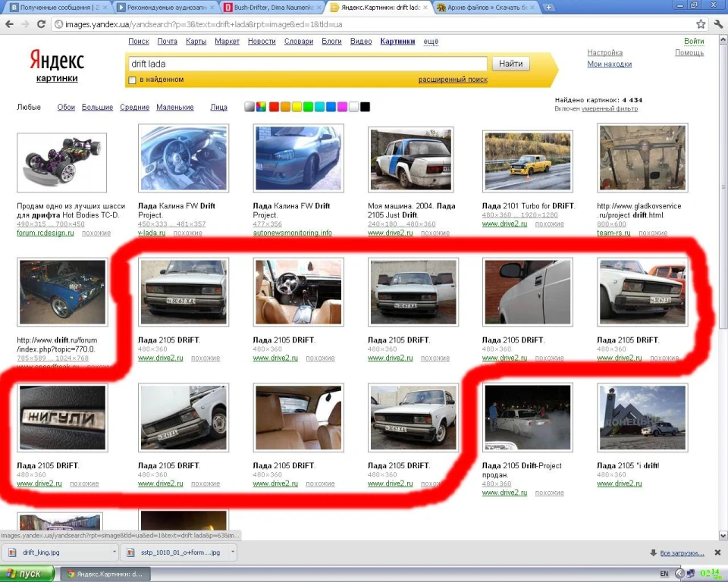
Task: Open the v-lada.ru source link
Action: pyautogui.click(x=152, y=233)
